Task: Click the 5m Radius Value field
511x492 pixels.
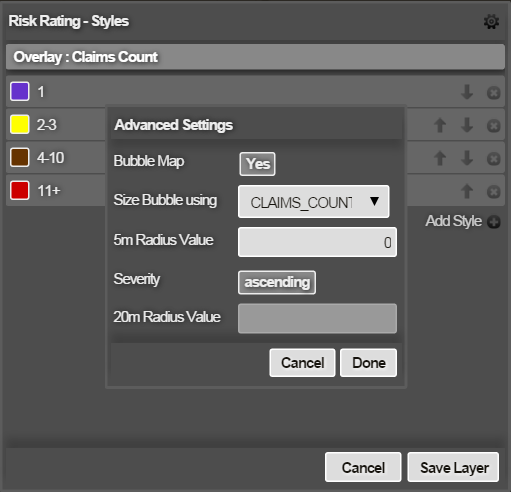Action: coord(317,242)
